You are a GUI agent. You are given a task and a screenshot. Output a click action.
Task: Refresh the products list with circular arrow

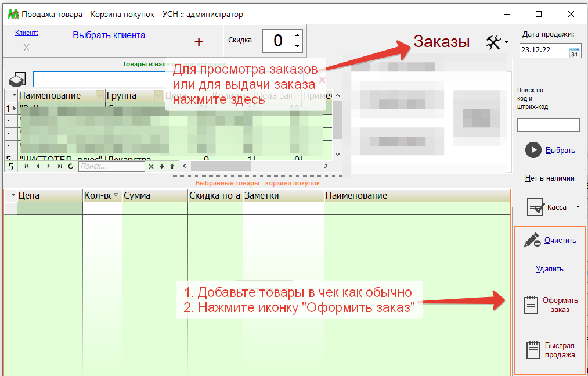pyautogui.click(x=70, y=166)
